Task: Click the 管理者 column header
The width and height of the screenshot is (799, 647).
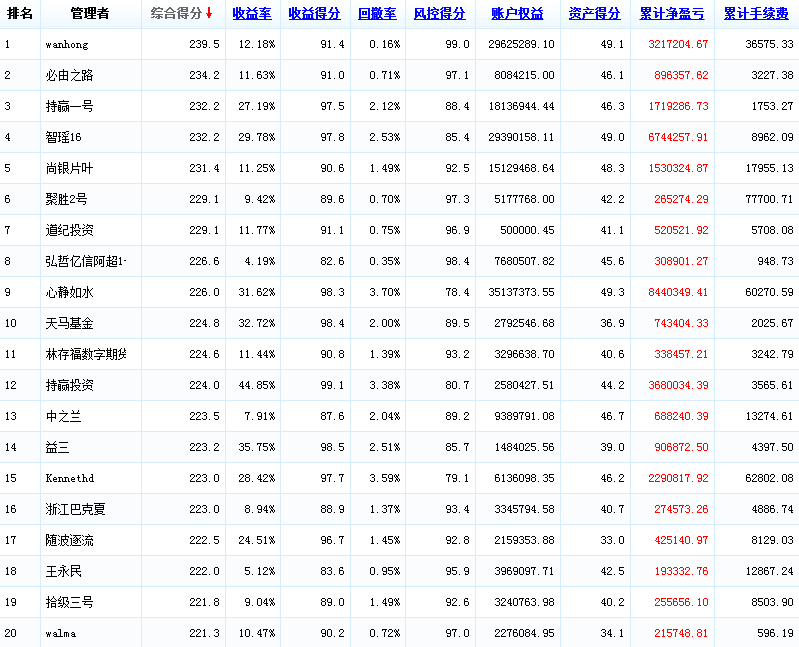Action: (x=90, y=14)
